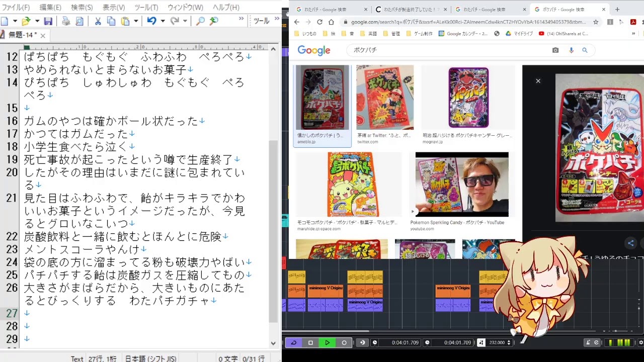Switch to the わたパチが製造終了していた tab

click(x=410, y=9)
